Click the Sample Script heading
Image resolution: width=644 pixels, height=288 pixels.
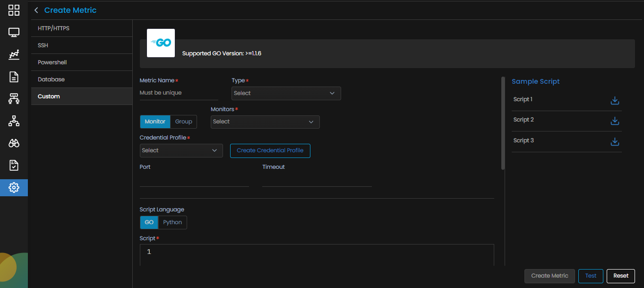[536, 81]
